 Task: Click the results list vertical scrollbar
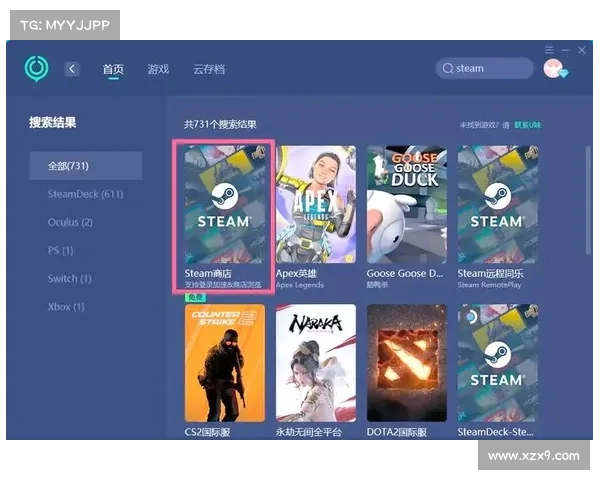pyautogui.click(x=589, y=200)
